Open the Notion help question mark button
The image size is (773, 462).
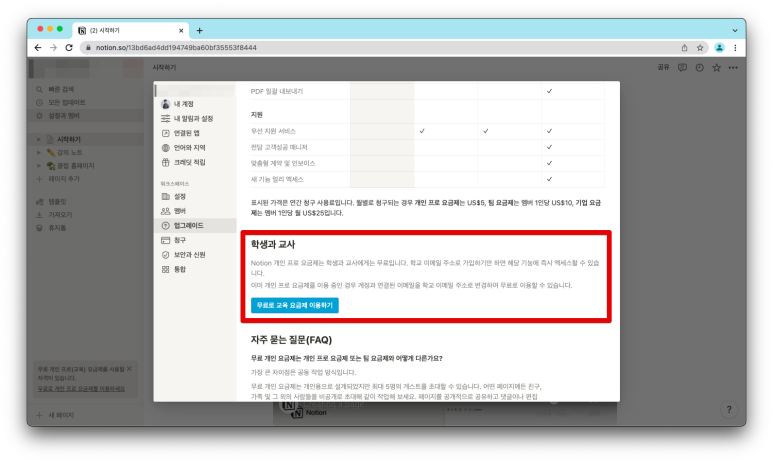(729, 410)
